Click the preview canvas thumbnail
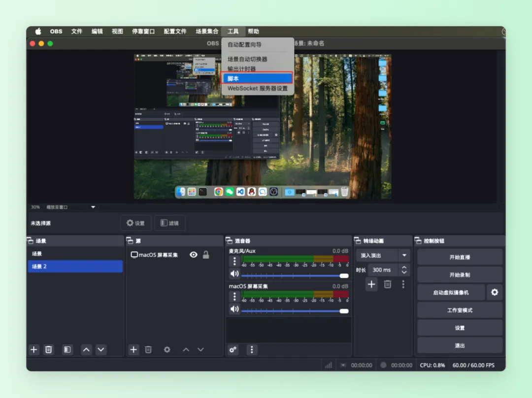Screen dimensions: 532x398 [262, 126]
